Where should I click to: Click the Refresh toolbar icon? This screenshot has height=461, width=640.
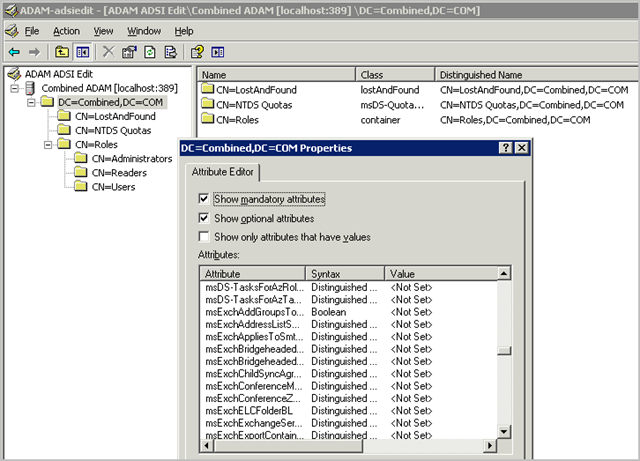pyautogui.click(x=150, y=51)
